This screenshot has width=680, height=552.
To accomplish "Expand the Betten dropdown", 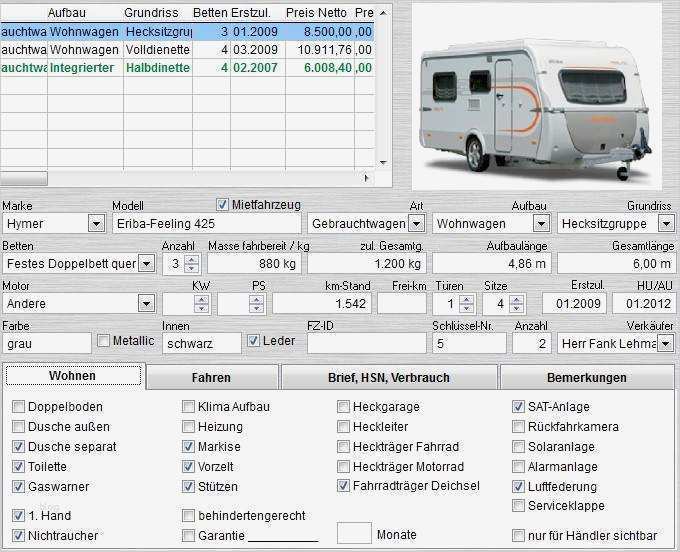I will click(147, 264).
